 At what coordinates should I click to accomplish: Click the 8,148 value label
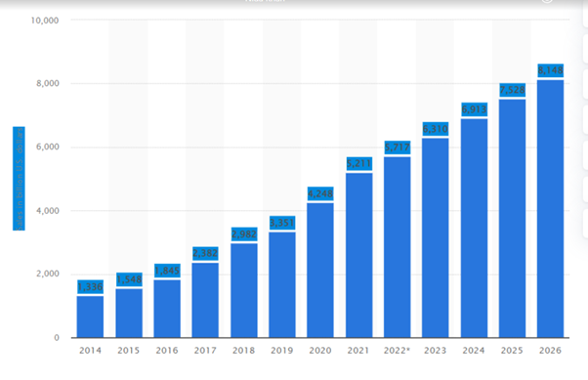coord(550,70)
